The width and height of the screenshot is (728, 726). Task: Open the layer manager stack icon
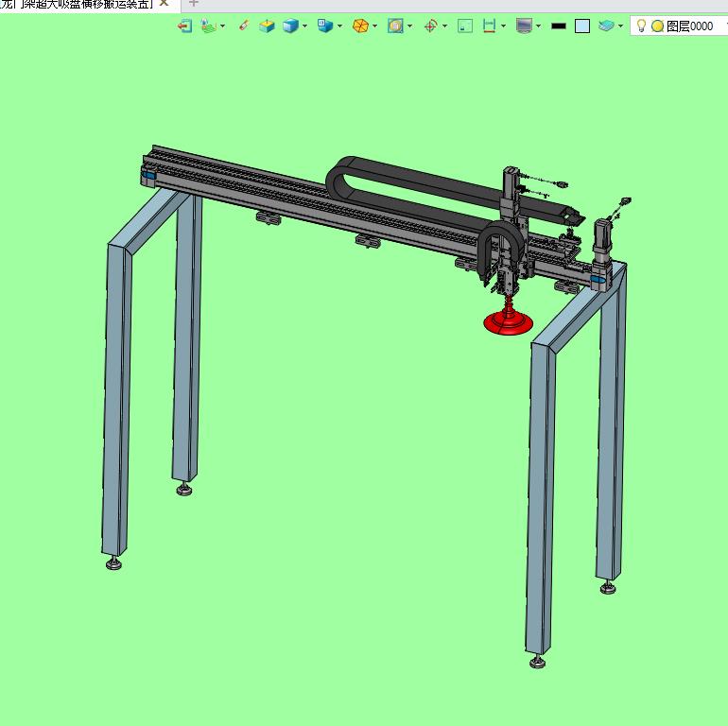(606, 26)
